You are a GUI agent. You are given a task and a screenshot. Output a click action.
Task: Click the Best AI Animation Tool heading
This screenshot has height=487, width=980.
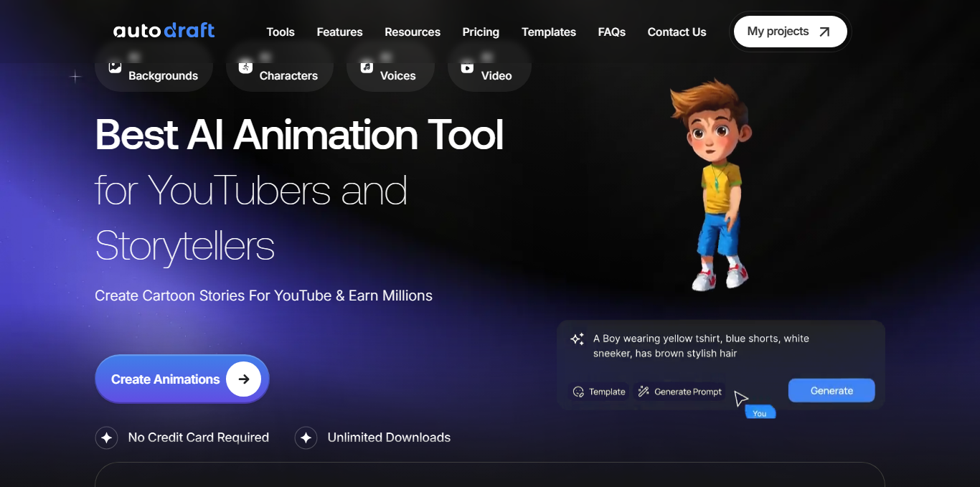pyautogui.click(x=299, y=134)
